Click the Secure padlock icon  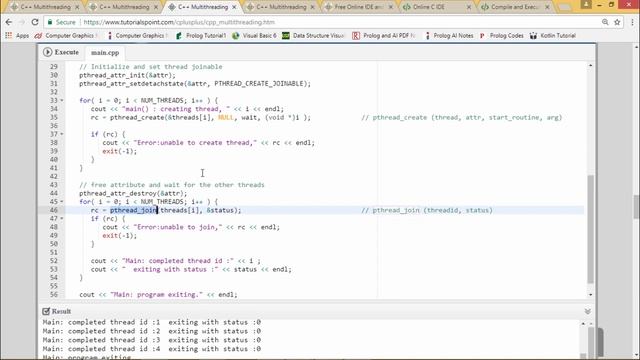coord(50,22)
